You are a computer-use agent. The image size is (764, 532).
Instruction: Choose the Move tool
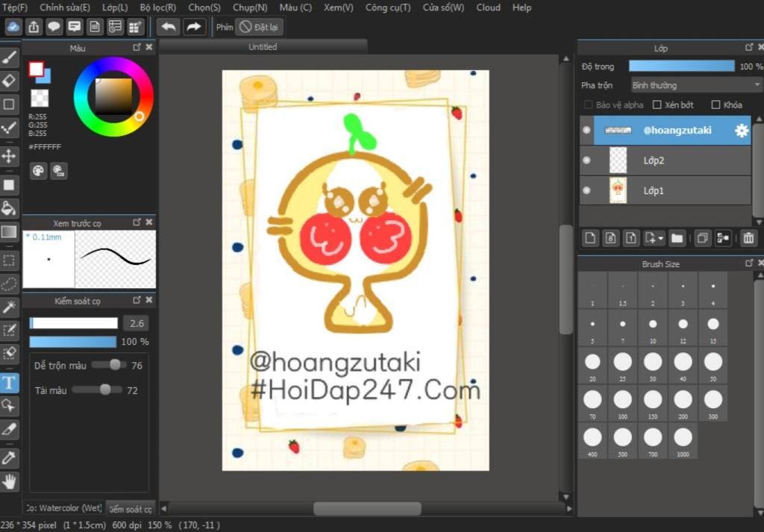click(x=9, y=157)
